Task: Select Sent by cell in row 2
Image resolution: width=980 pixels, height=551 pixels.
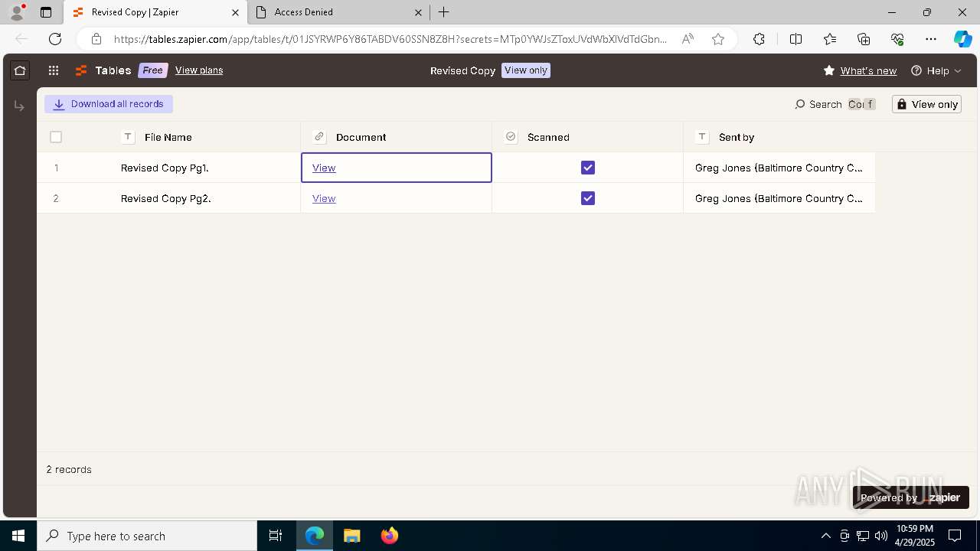Action: click(779, 198)
